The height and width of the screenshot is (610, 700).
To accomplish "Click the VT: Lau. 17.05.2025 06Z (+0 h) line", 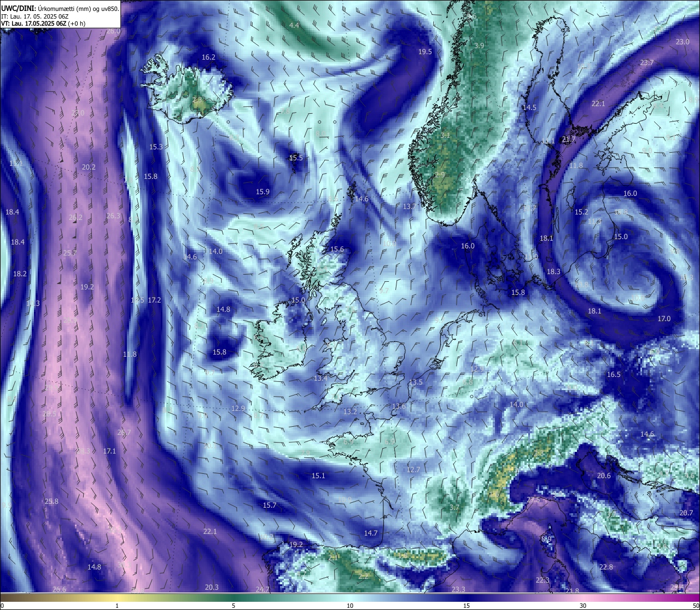I will point(43,24).
